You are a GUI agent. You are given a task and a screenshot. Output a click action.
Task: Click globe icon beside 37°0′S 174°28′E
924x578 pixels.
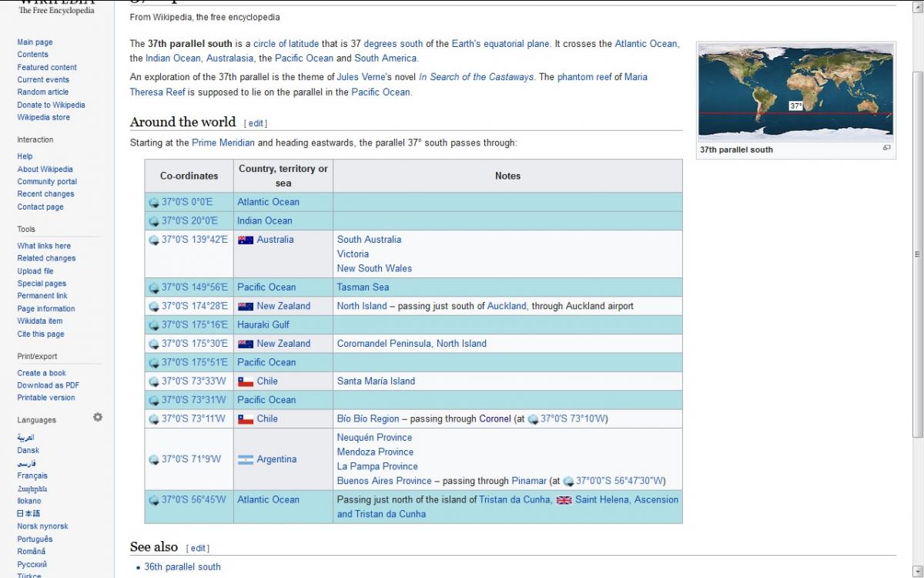click(154, 307)
